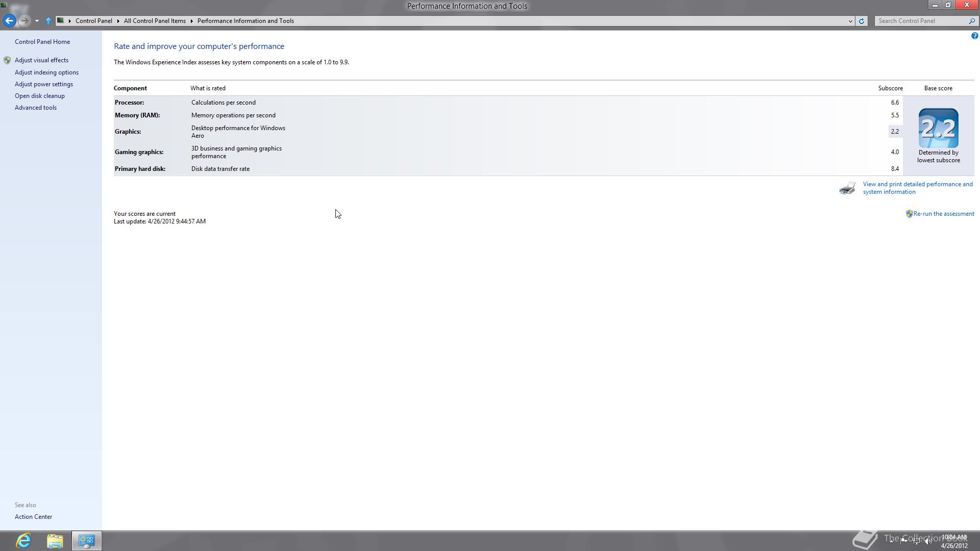This screenshot has height=551, width=980.
Task: Open Internet Explorer from taskbar
Action: coord(23,541)
